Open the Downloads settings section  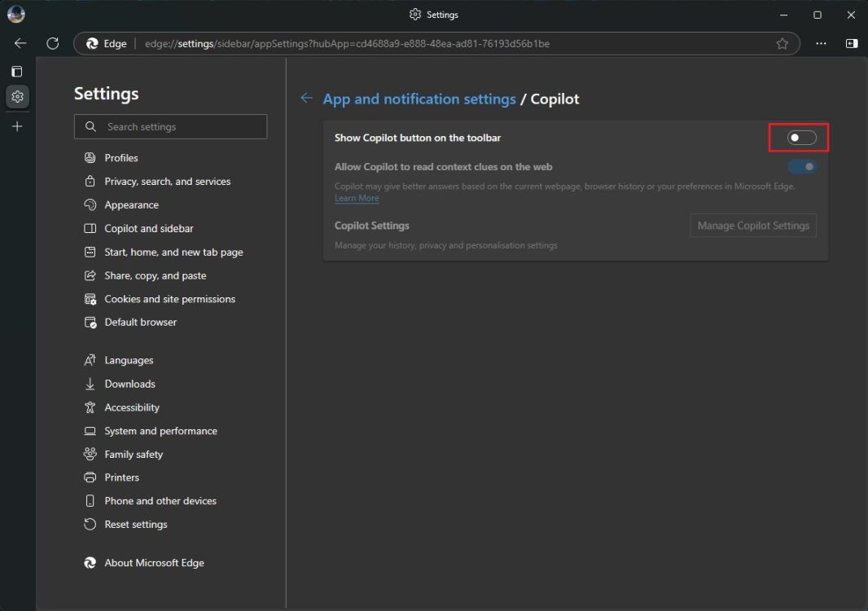pyautogui.click(x=129, y=384)
